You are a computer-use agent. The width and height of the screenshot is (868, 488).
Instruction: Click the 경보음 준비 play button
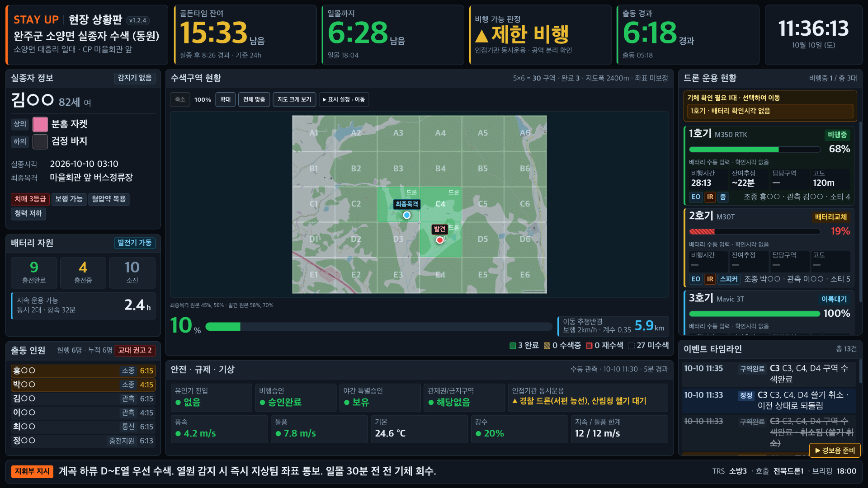pyautogui.click(x=835, y=450)
